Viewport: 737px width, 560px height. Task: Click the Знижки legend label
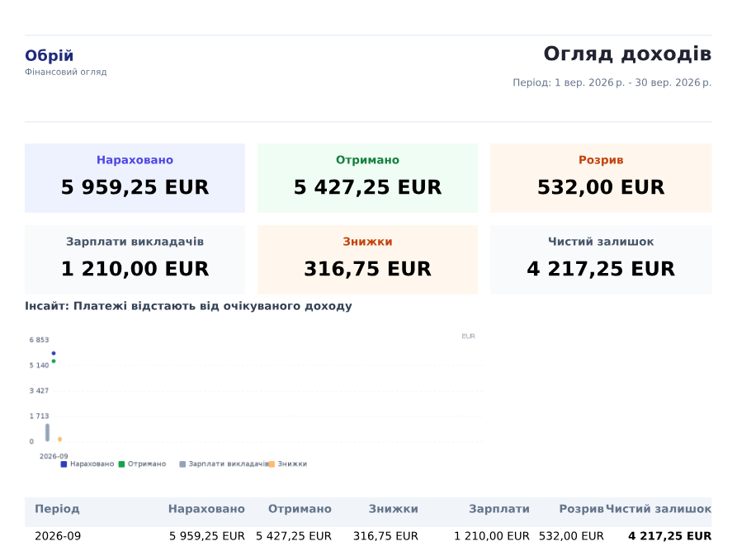292,464
